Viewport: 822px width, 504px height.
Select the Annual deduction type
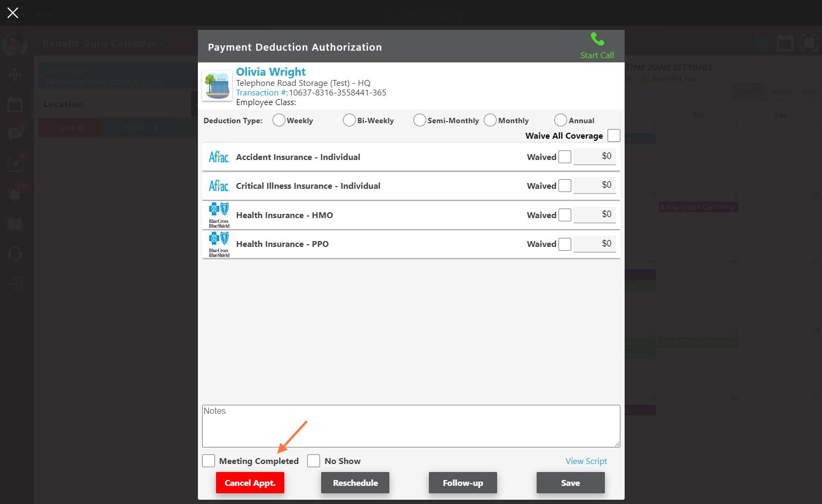click(561, 120)
